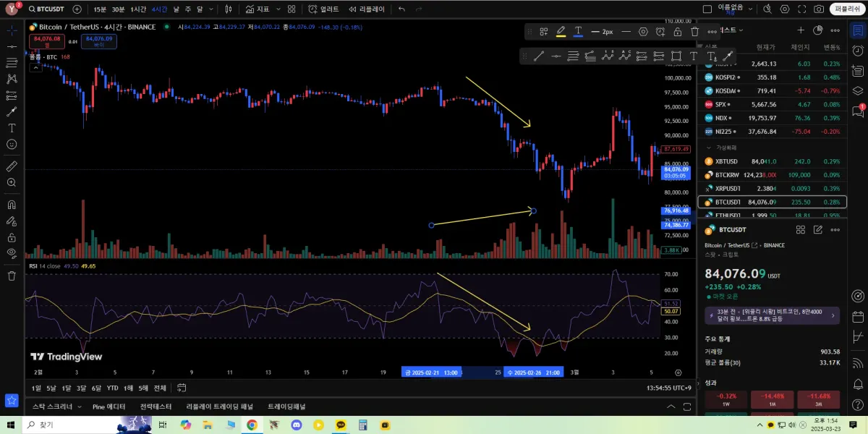
Task: Collapse the indicator legend chevron
Action: point(35,67)
